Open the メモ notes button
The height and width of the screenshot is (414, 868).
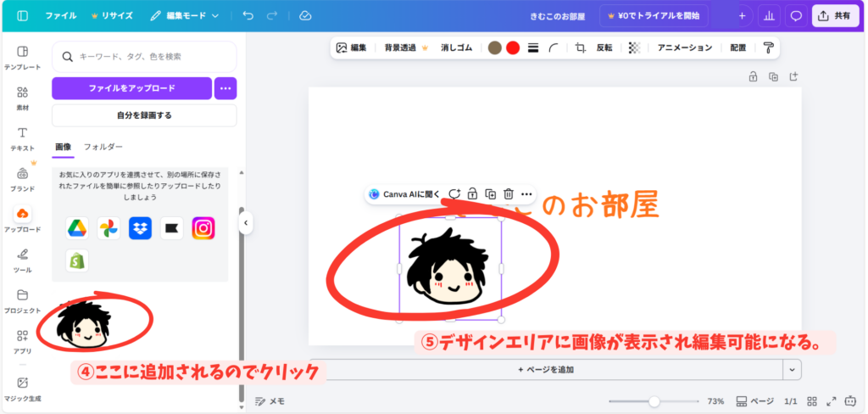click(270, 401)
